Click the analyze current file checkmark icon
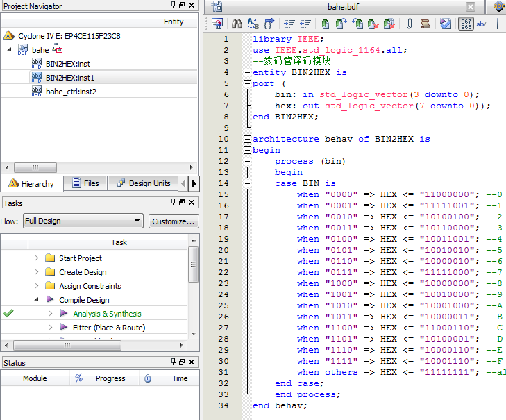Screen dimensions: 506x420 (x=446, y=24)
